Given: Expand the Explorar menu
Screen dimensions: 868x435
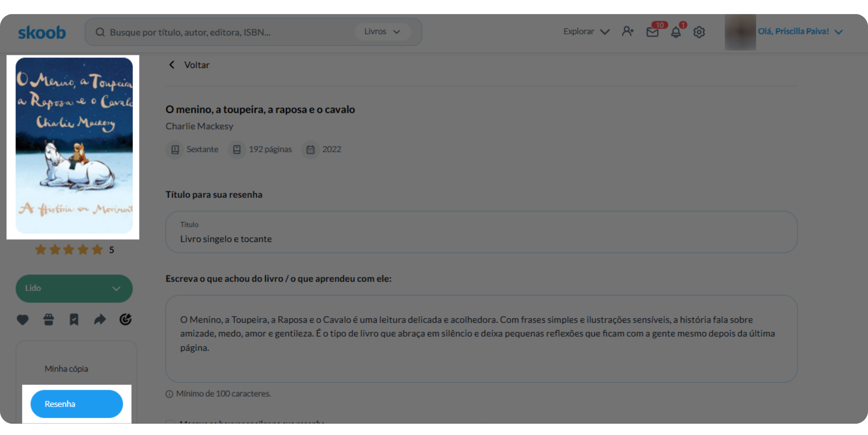Looking at the screenshot, I should 586,31.
